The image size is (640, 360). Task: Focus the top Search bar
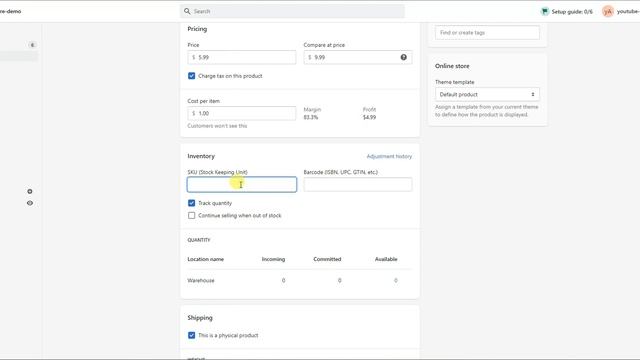(292, 11)
